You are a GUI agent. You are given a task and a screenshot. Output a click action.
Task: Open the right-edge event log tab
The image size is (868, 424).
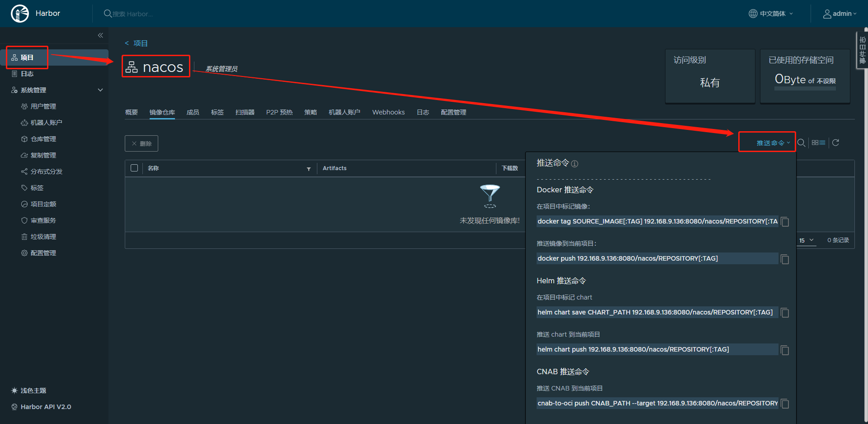[x=862, y=50]
